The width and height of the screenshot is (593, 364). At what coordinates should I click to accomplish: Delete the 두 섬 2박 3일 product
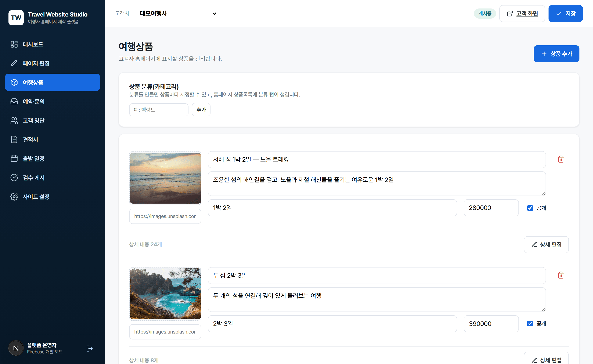[x=561, y=275]
